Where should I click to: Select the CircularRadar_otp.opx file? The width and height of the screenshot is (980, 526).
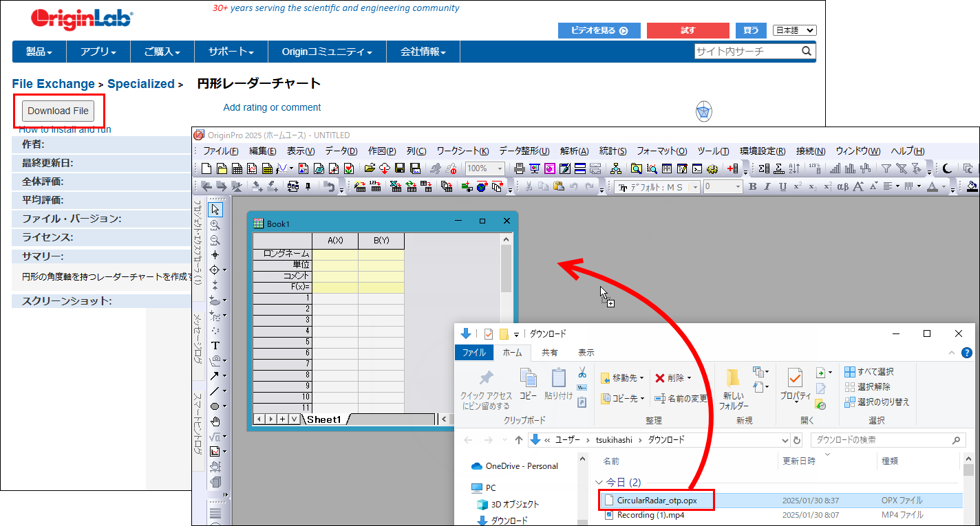click(657, 501)
